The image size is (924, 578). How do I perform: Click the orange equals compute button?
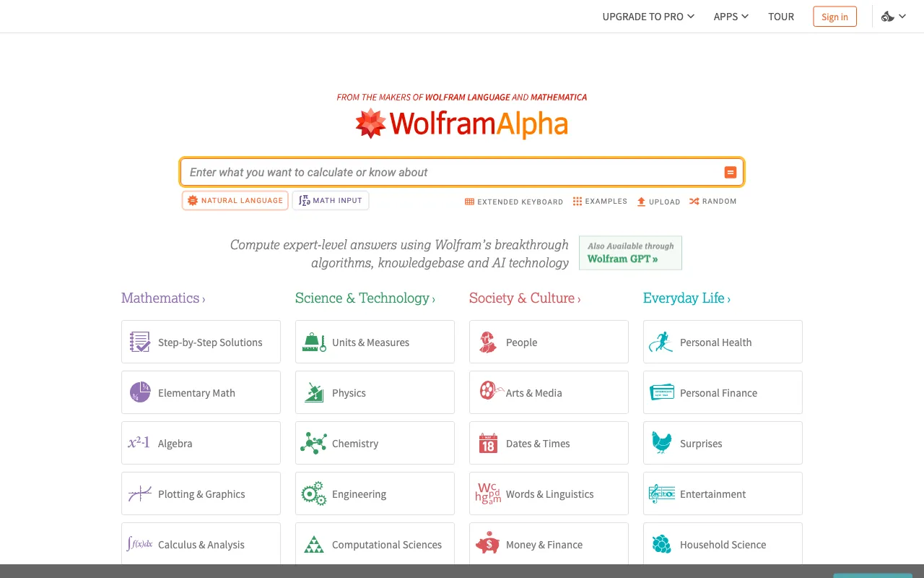[x=730, y=172]
